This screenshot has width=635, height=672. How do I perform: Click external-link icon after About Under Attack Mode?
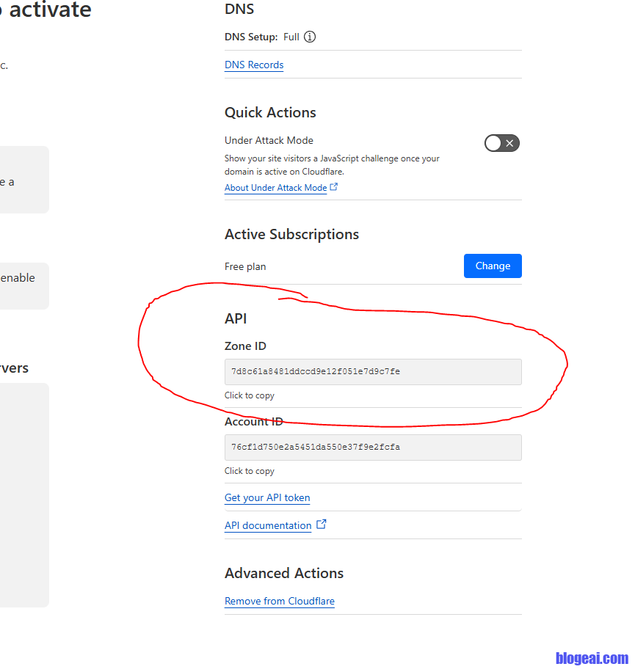(334, 187)
